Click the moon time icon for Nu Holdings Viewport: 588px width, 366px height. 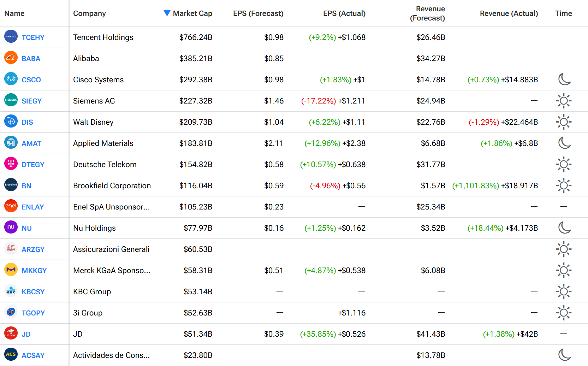[x=564, y=228]
